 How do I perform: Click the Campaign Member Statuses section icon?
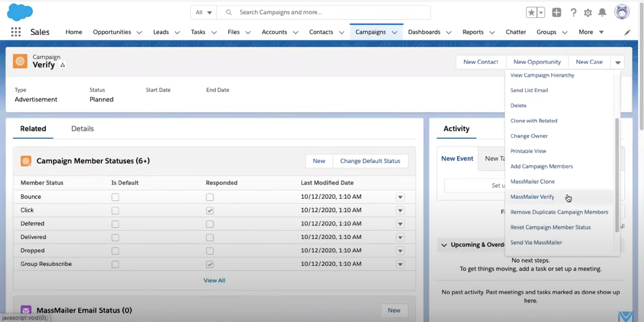[x=26, y=161]
